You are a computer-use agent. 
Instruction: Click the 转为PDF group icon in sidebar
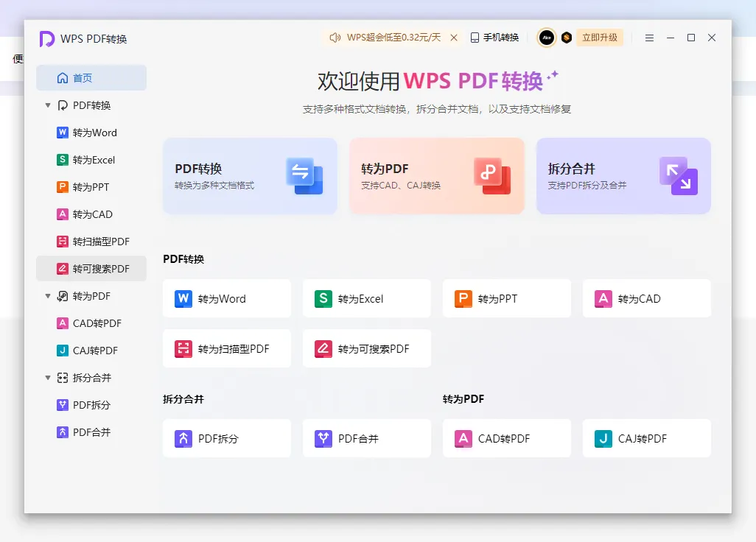coord(63,296)
